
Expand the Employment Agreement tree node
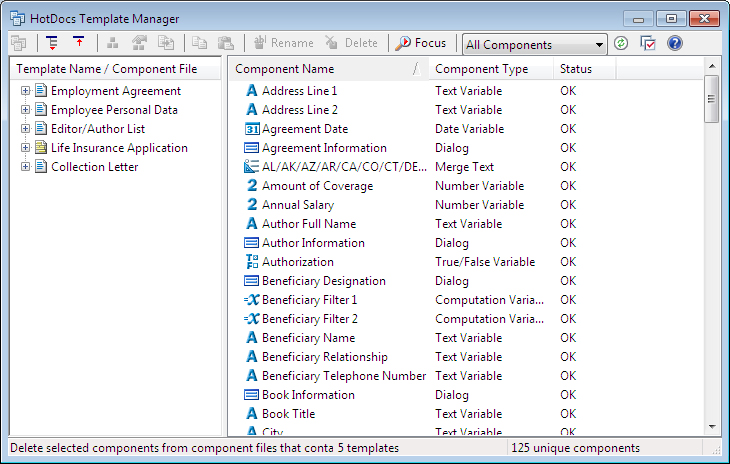[x=26, y=91]
